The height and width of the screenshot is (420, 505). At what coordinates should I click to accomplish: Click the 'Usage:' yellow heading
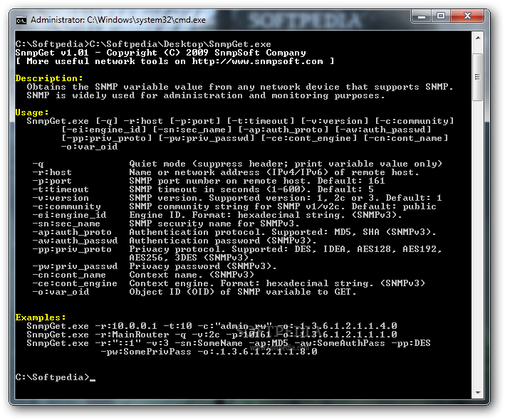[32, 112]
